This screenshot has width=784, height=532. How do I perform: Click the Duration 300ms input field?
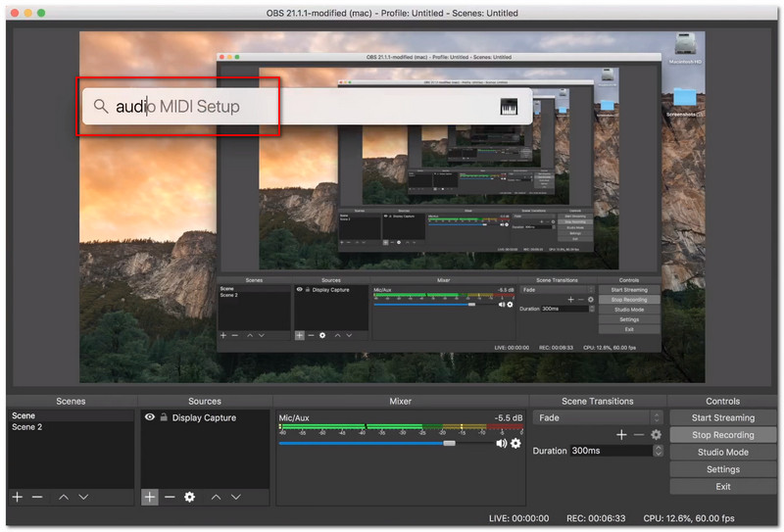pos(611,451)
